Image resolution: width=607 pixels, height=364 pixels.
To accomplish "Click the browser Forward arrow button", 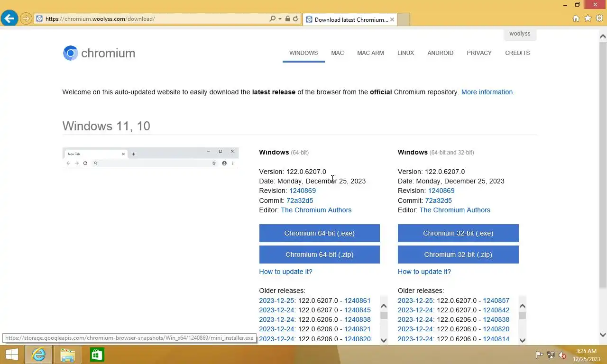I will (x=26, y=19).
